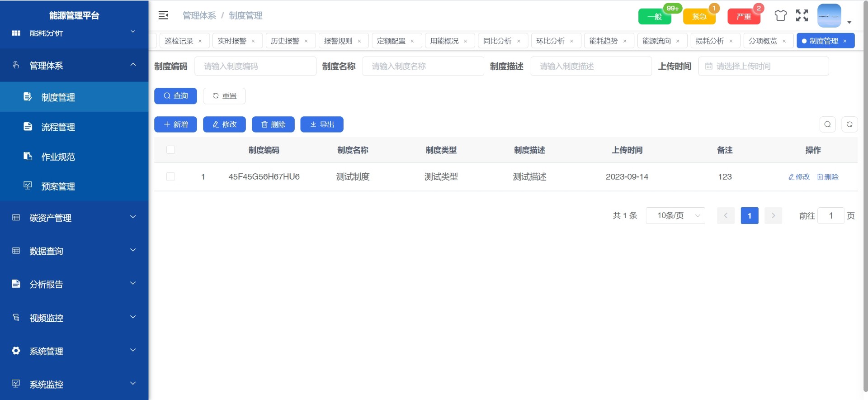Image resolution: width=868 pixels, height=400 pixels.
Task: Select all rows via header checkbox
Action: pos(170,150)
